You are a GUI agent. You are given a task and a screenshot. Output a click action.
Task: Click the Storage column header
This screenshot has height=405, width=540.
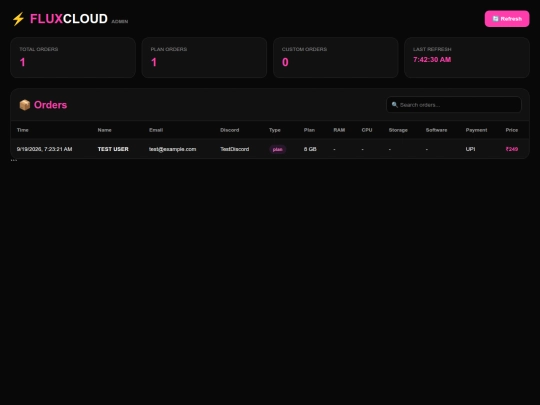(398, 130)
